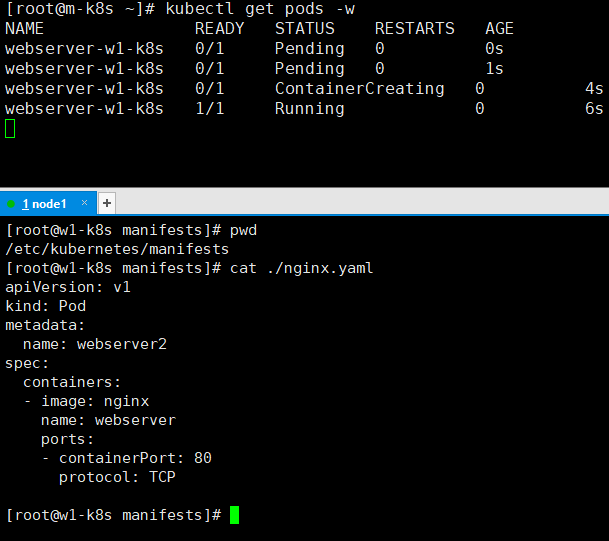Click the '- image: nginx' line
This screenshot has height=541, width=609.
coord(86,402)
